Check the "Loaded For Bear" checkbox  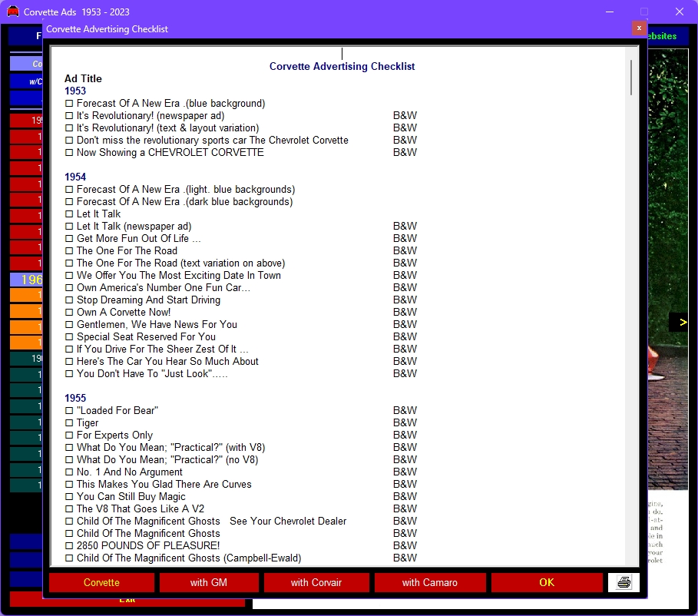tap(69, 411)
